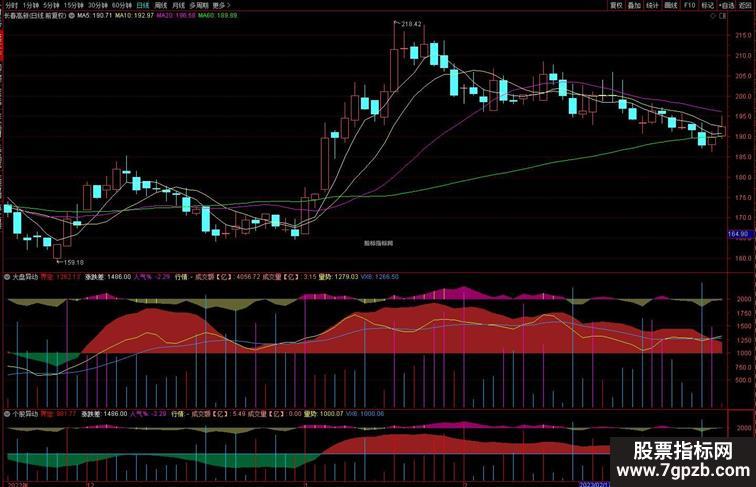This screenshot has height=487, width=756.
Task: Select the 30分钟 period tab
Action: click(98, 5)
